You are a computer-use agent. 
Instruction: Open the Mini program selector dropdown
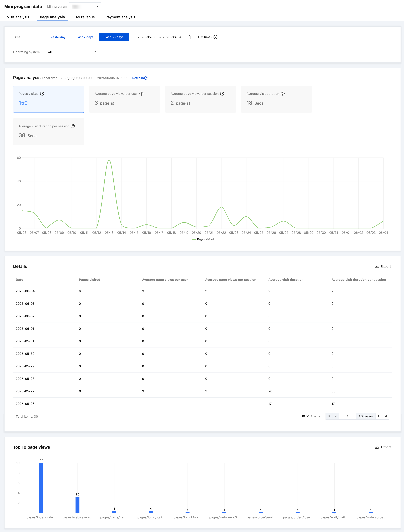point(85,7)
